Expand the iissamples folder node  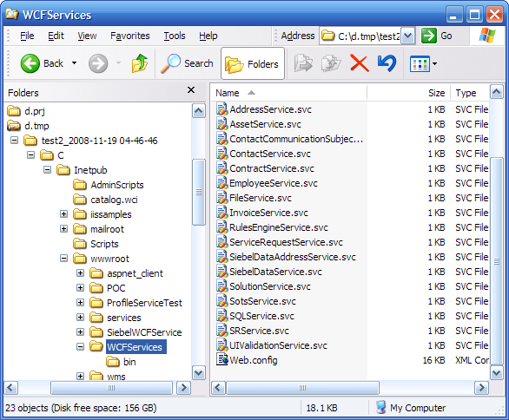63,214
